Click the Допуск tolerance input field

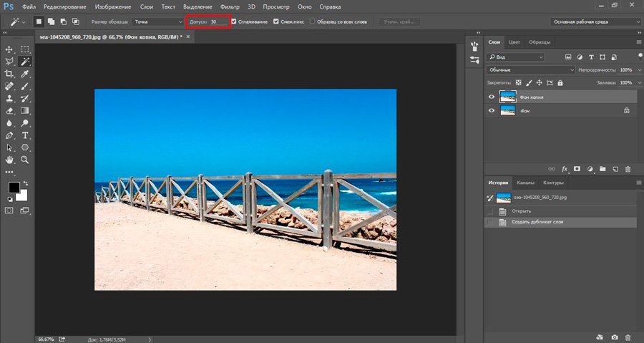(x=218, y=21)
